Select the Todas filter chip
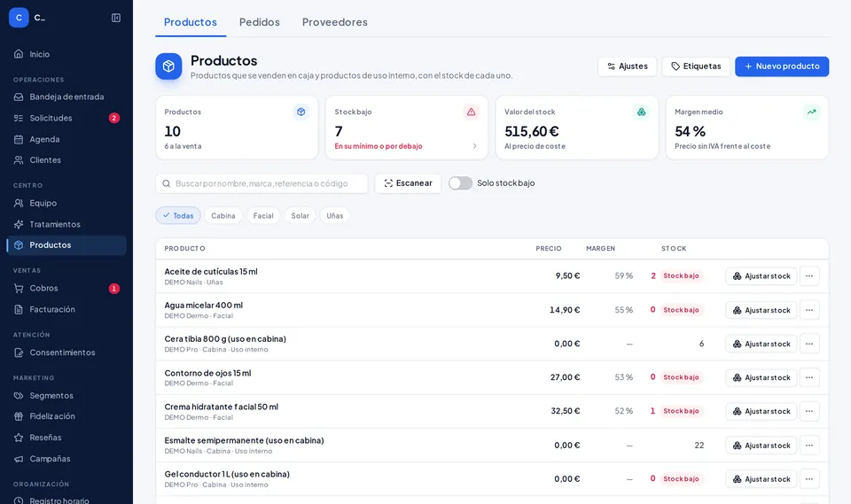The image size is (851, 504). 178,215
